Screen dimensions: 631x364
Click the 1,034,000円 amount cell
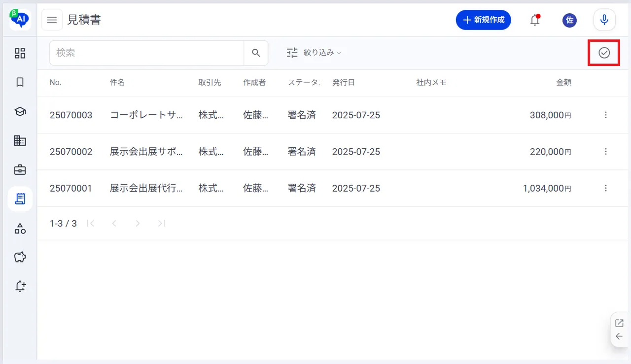click(x=547, y=188)
